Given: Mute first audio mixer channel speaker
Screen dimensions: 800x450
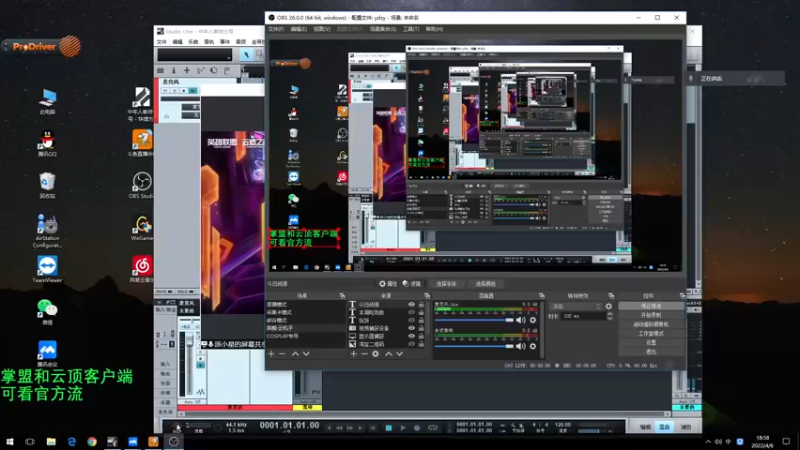Looking at the screenshot, I should (521, 320).
